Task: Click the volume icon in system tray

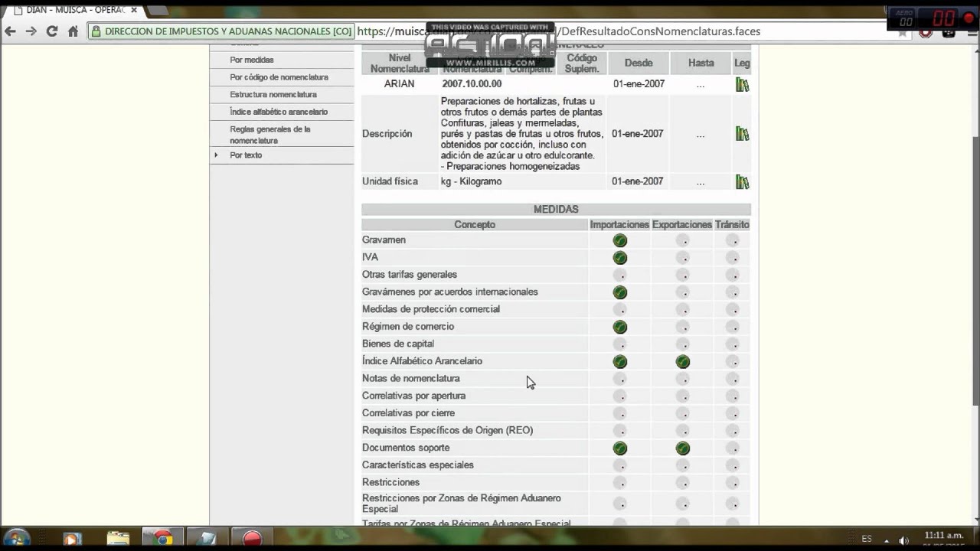Action: tap(903, 540)
